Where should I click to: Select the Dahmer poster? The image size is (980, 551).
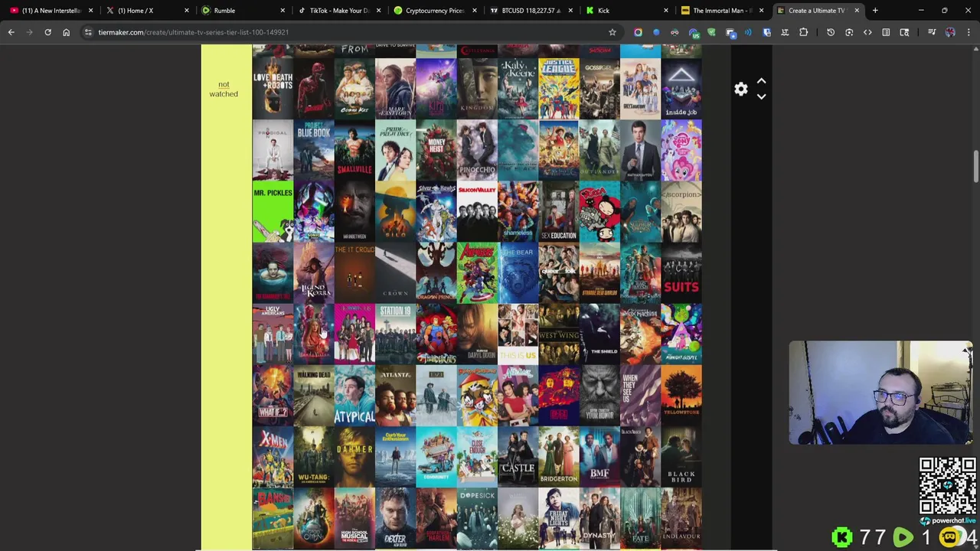coord(354,457)
